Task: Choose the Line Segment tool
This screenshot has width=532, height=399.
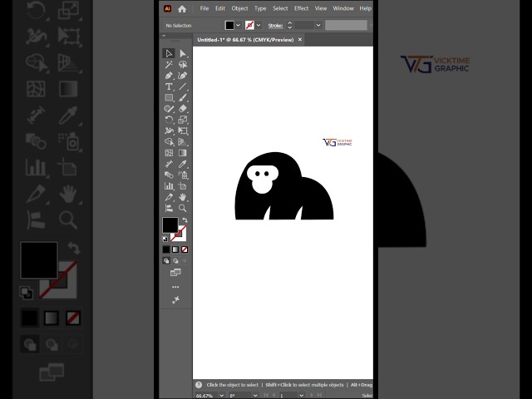Action: 183,86
